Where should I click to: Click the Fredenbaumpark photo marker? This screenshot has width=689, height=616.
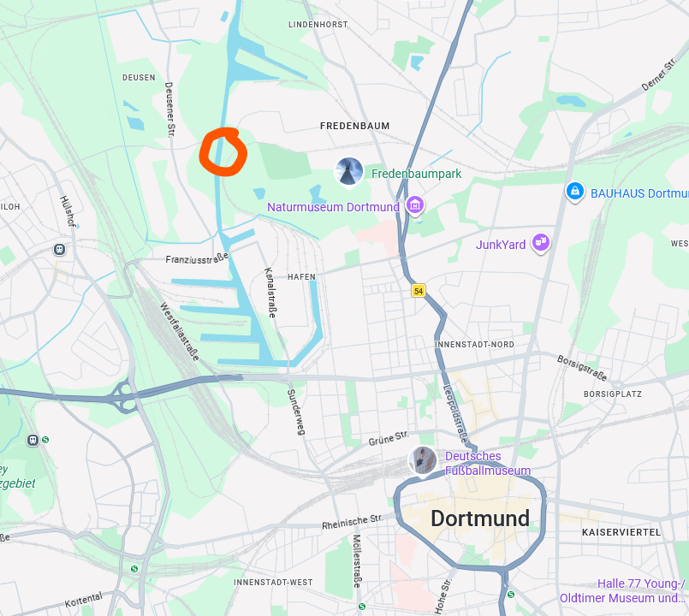coord(349,171)
